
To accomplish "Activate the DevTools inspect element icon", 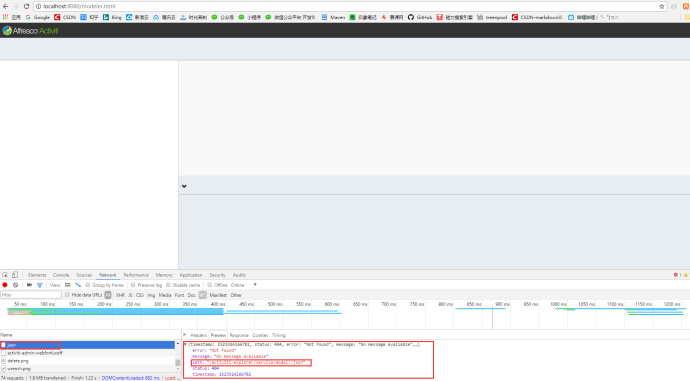I will pyautogui.click(x=5, y=275).
